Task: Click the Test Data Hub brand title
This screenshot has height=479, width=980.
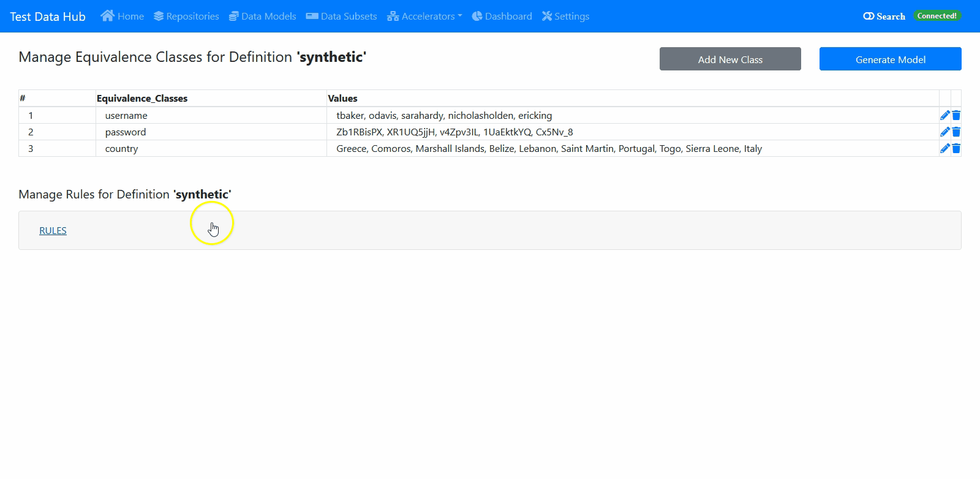Action: pyautogui.click(x=48, y=17)
